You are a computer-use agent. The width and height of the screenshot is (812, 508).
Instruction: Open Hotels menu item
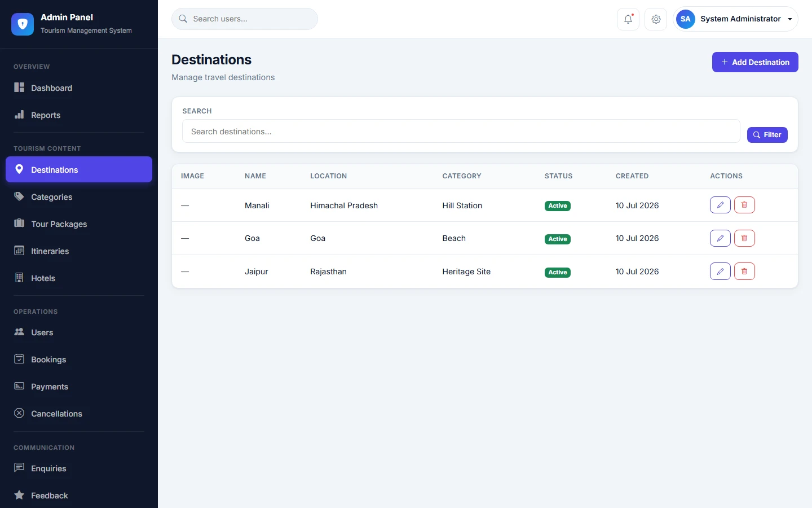pos(79,278)
